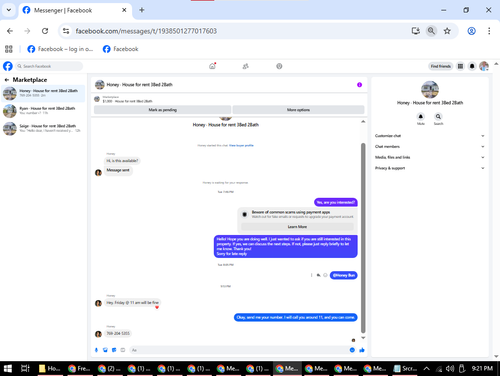This screenshot has width=500, height=376.
Task: Choose a sticker from the composer
Action: tap(114, 350)
